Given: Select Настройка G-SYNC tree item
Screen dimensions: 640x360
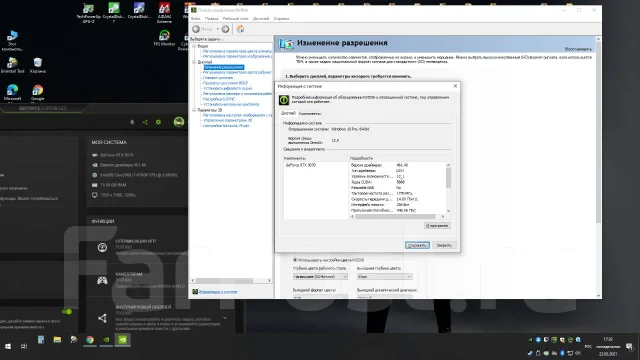Looking at the screenshot, I should (x=219, y=99).
